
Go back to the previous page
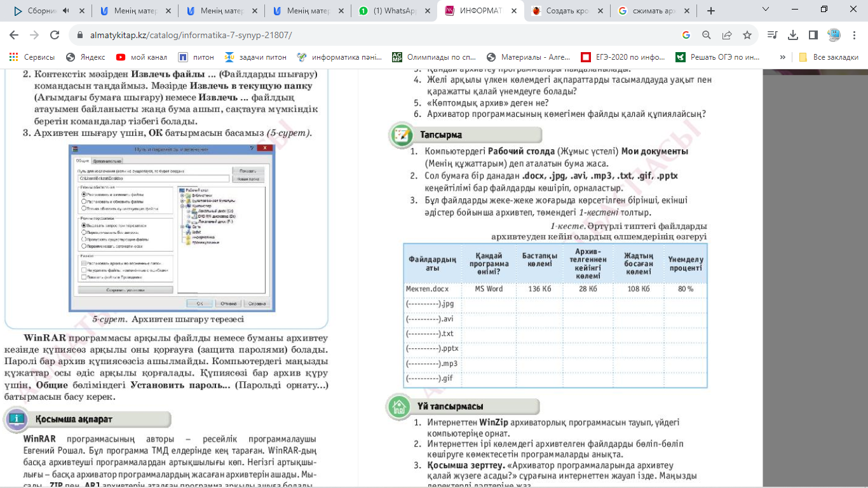14,36
